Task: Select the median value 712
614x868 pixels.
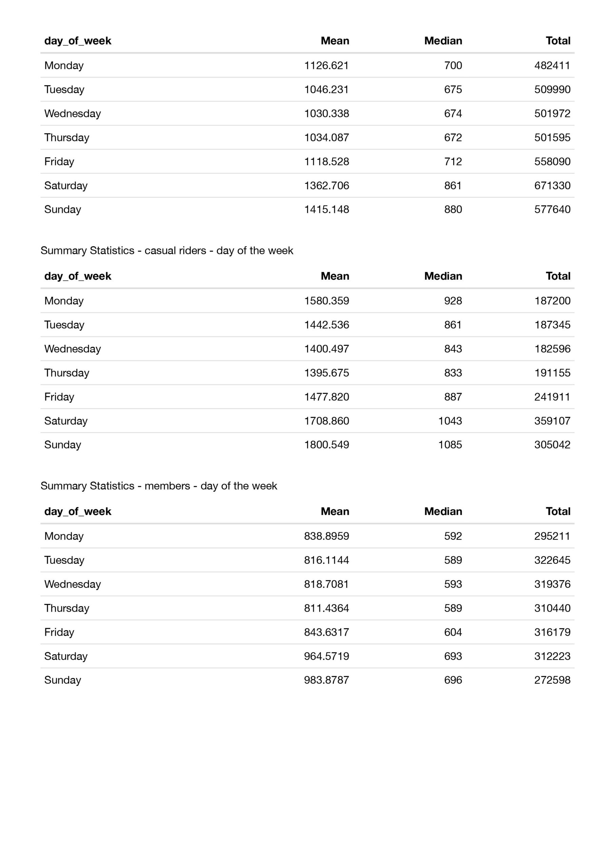Action: [453, 161]
